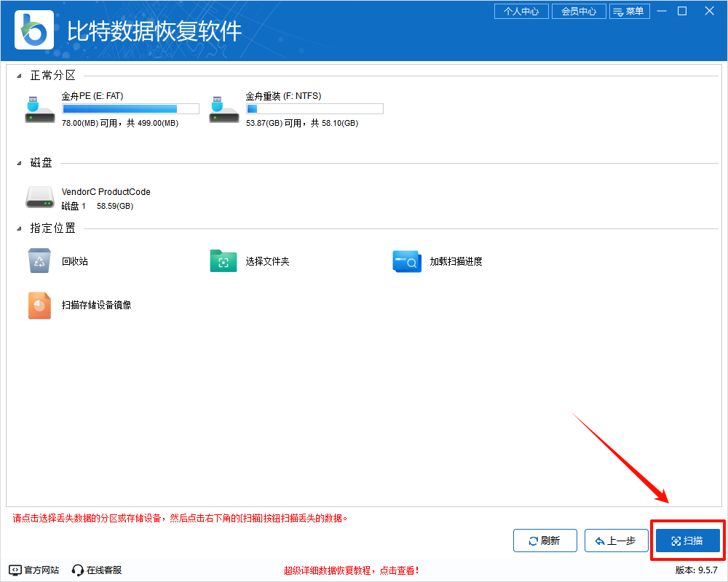Open 会员中心 membership center
Viewport: 728px width, 582px height.
pos(579,11)
